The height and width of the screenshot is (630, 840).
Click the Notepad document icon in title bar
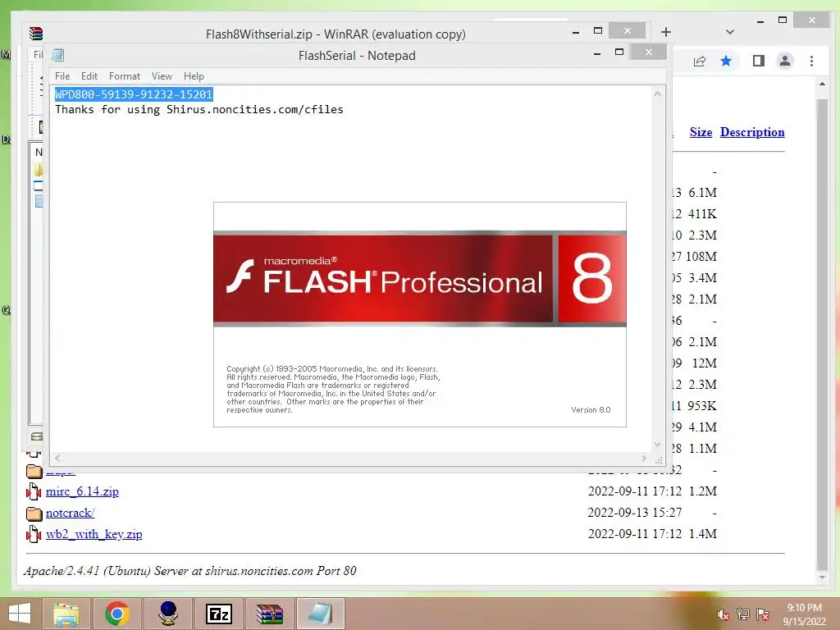(x=58, y=55)
